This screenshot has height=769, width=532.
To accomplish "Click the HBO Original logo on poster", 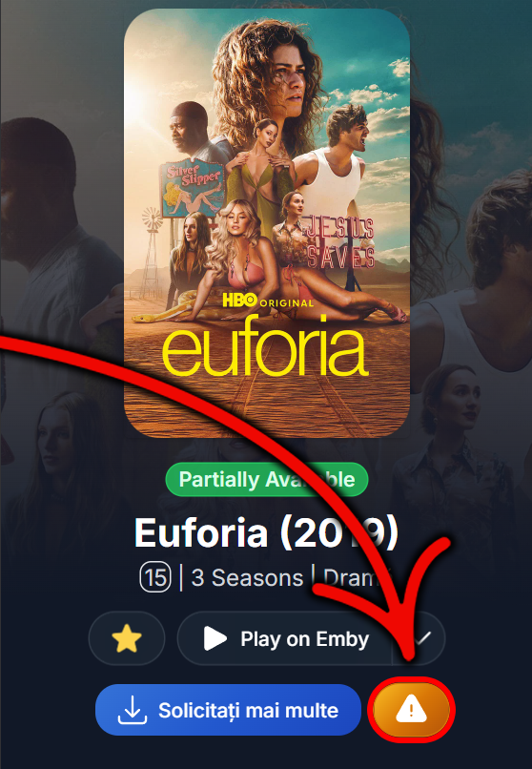I will coord(268,301).
